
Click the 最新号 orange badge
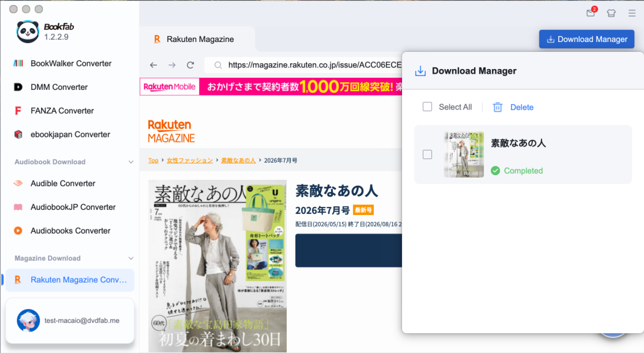click(363, 210)
